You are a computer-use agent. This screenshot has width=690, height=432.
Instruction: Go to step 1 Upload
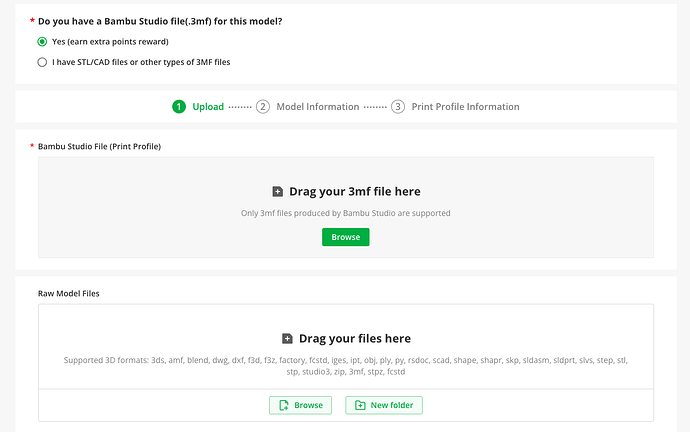198,106
